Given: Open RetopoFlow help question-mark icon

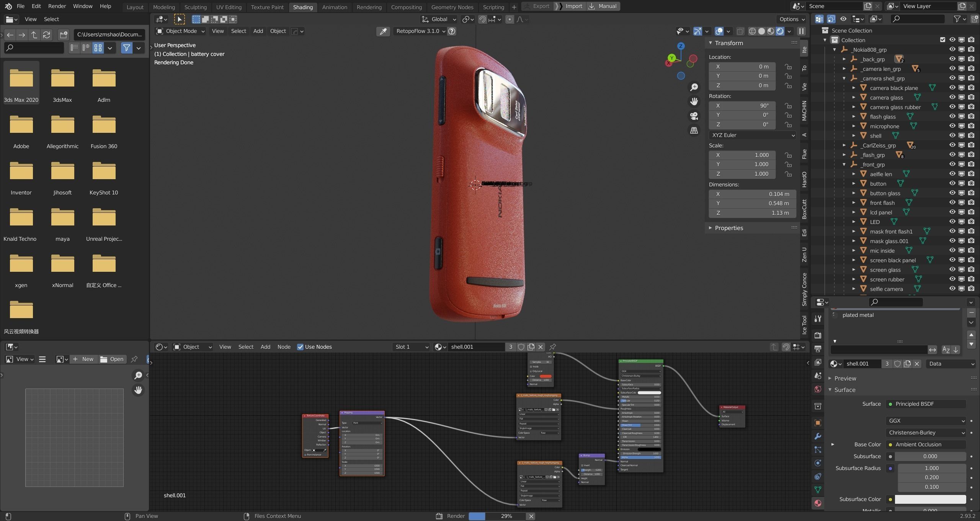Looking at the screenshot, I should click(452, 31).
